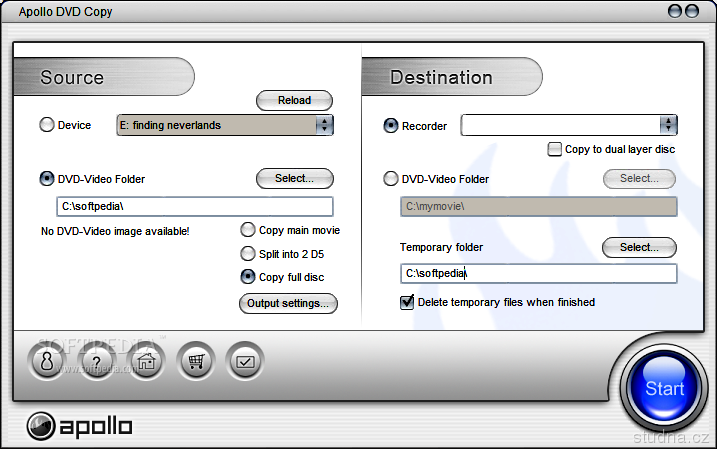Open help via the question mark icon
Screen dimensions: 717x449
point(96,361)
